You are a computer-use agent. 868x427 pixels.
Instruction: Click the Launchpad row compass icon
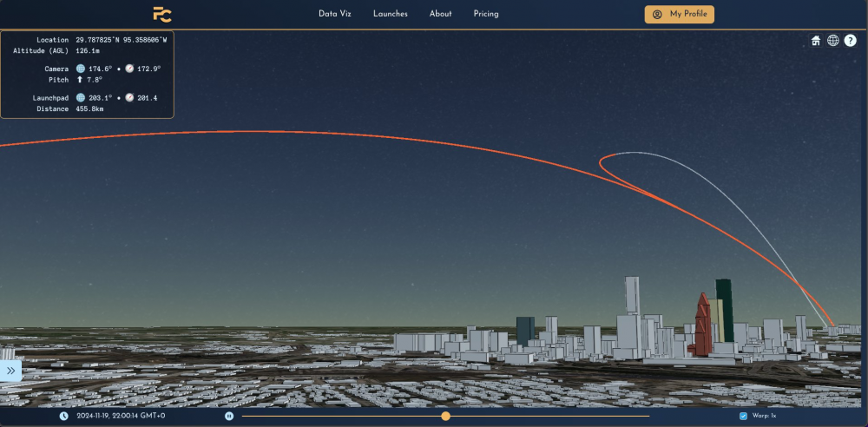coord(129,98)
